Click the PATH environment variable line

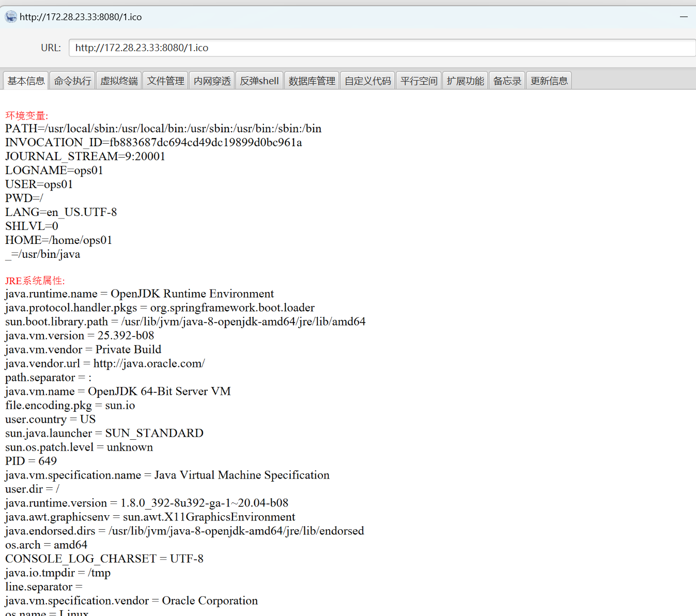[x=163, y=128]
